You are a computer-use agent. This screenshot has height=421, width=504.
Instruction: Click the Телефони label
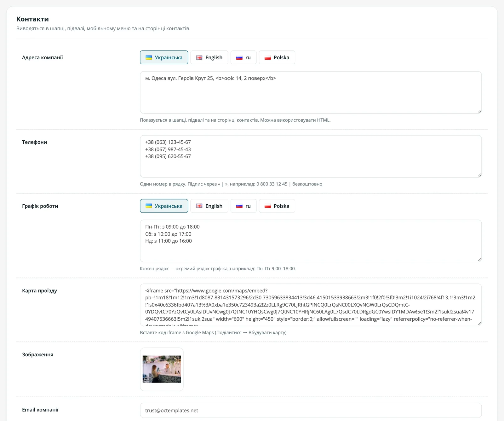pyautogui.click(x=34, y=142)
